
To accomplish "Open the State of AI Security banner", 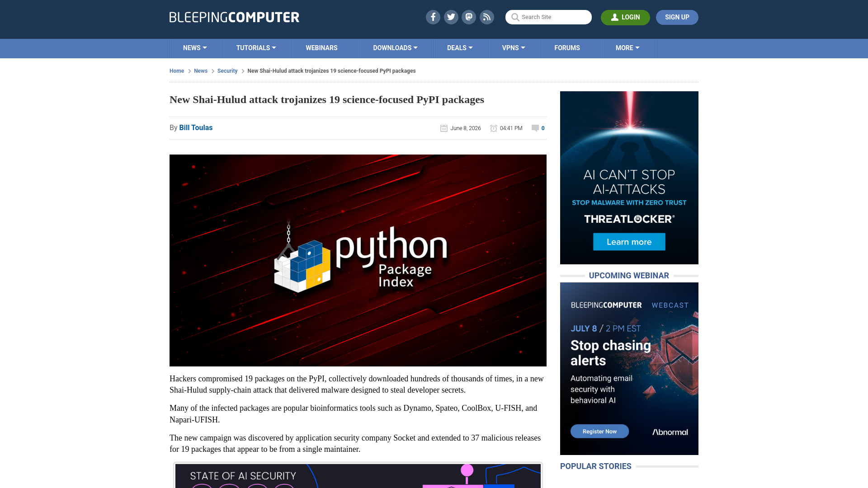I will click(358, 476).
